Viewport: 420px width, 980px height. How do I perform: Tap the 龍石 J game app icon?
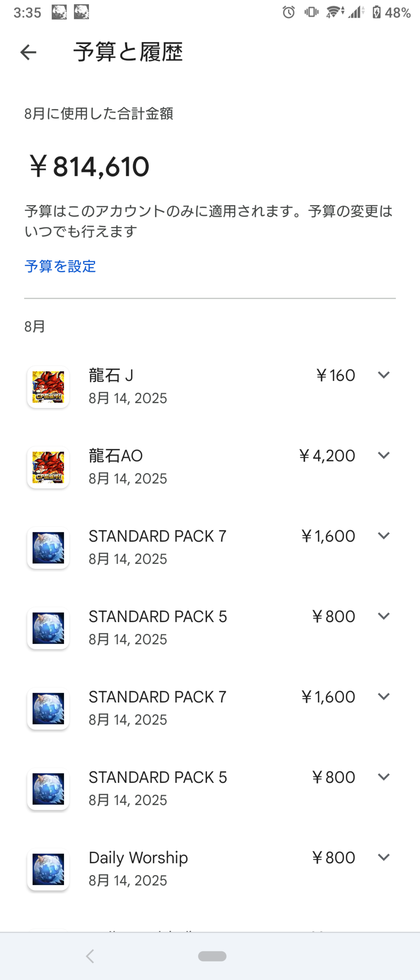pyautogui.click(x=48, y=387)
